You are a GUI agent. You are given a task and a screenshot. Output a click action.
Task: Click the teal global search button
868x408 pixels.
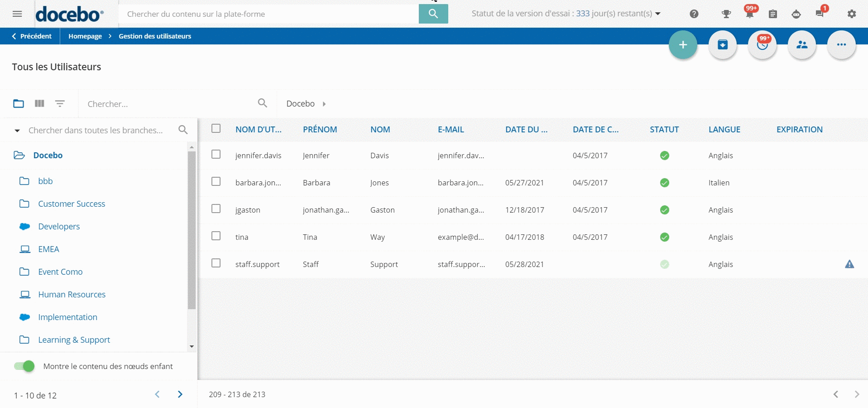(433, 14)
